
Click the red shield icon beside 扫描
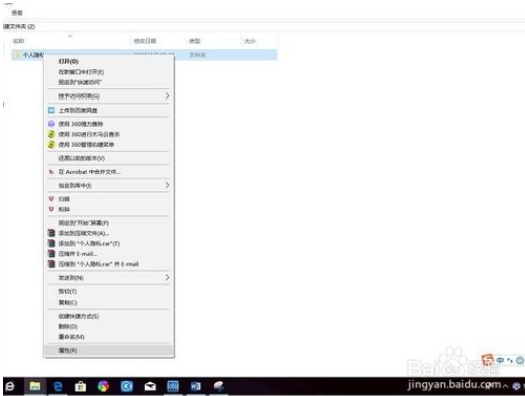coord(51,199)
